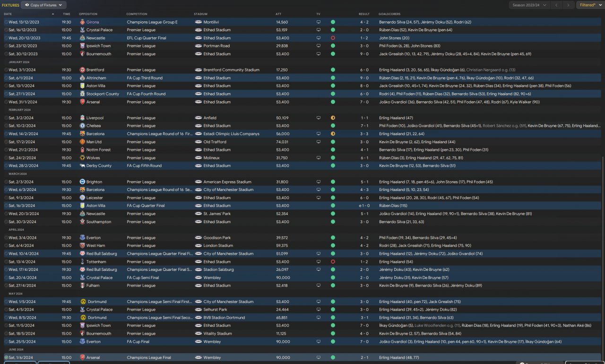Click the red loss indicator for Tottenham match
605x364 pixels.
click(333, 262)
